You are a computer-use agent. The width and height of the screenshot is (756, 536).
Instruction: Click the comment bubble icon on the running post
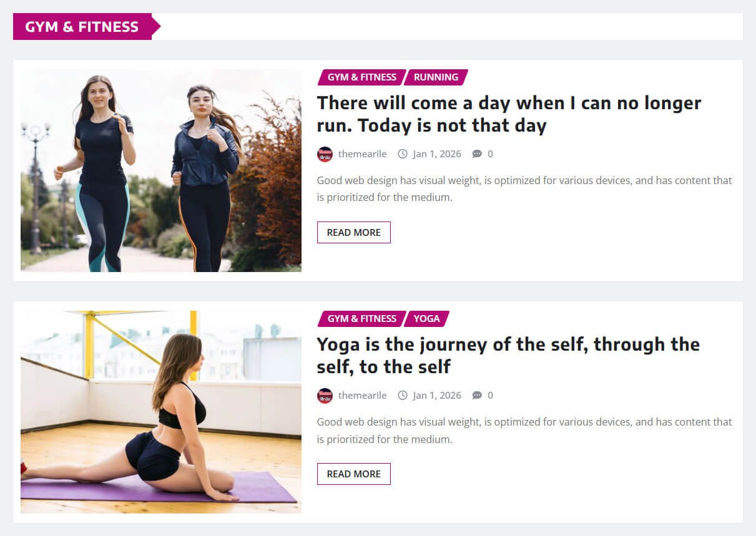click(x=477, y=153)
